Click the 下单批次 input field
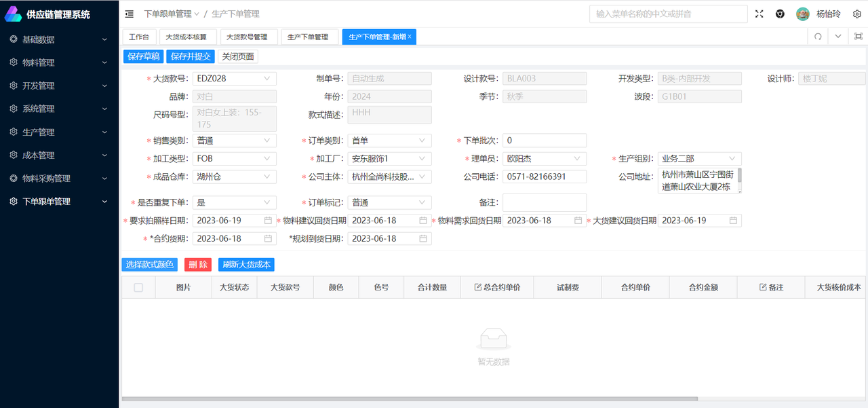This screenshot has height=408, width=868. [545, 141]
